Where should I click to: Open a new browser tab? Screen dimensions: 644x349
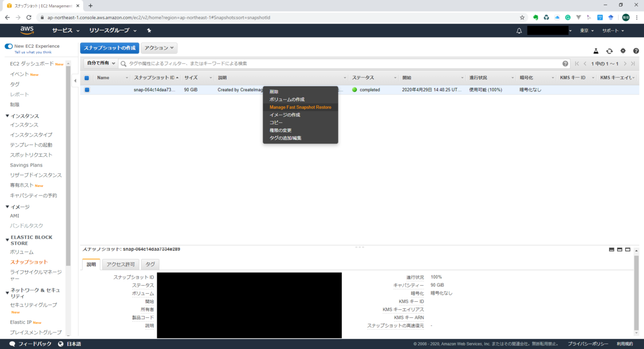click(x=90, y=5)
